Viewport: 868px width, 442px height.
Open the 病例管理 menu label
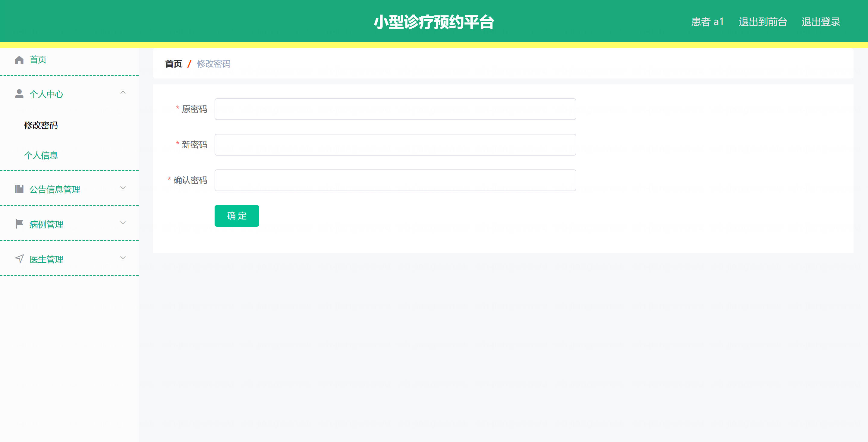46,225
